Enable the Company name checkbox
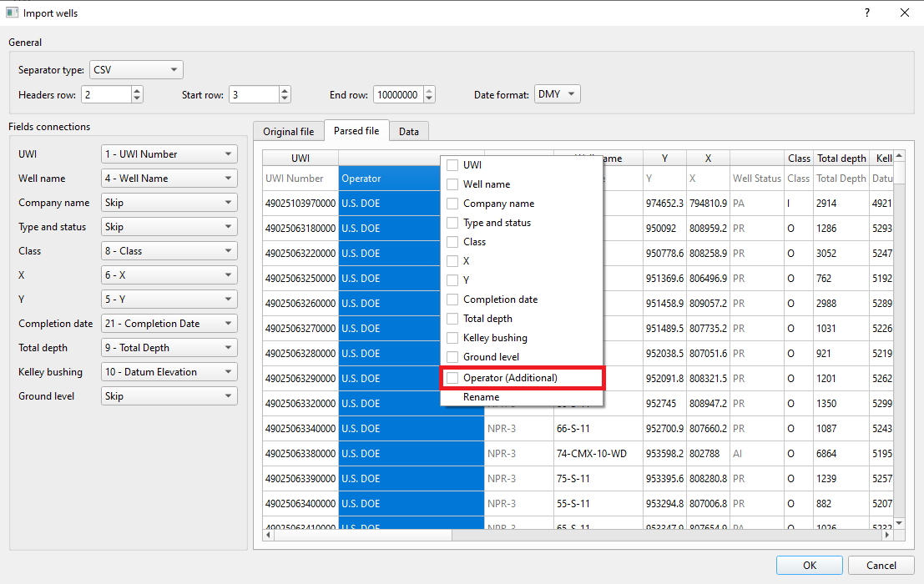 [452, 203]
